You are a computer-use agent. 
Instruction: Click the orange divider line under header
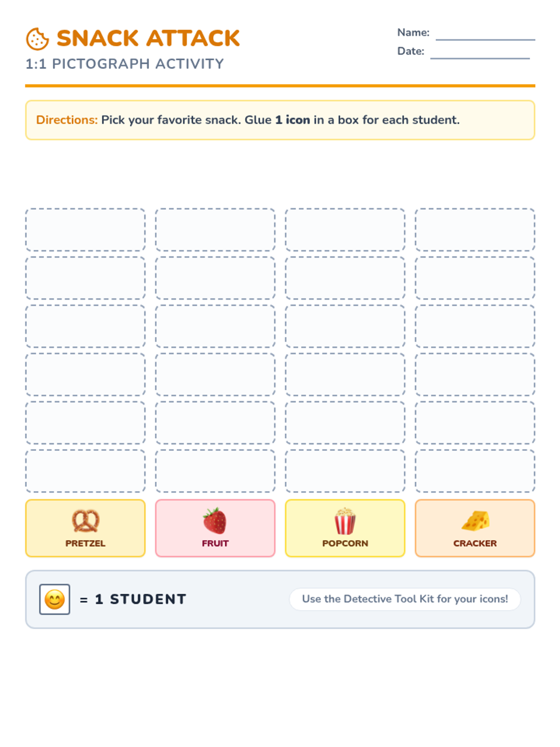coord(280,86)
